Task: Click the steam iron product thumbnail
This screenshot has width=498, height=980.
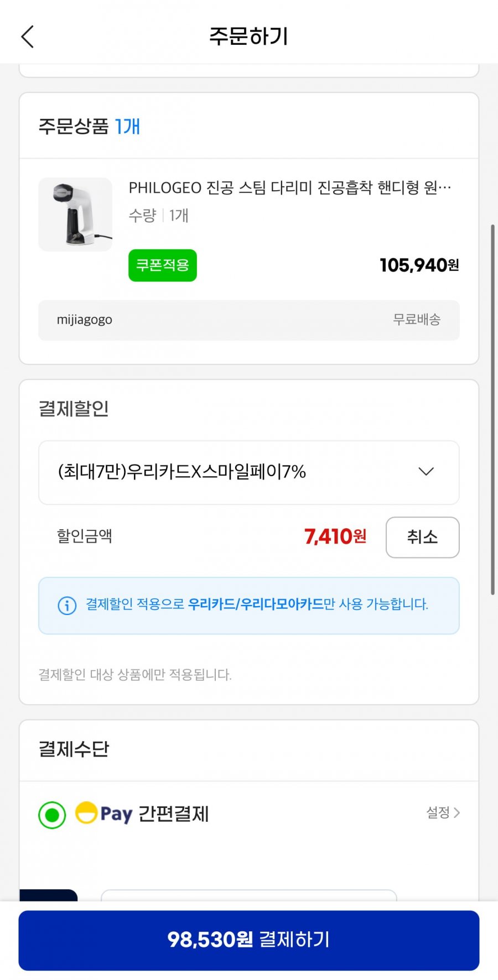Action: [x=75, y=215]
